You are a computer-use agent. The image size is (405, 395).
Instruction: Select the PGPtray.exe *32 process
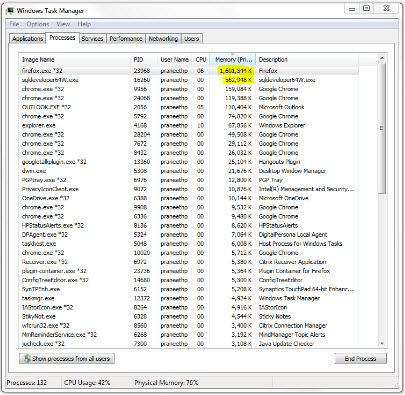[x=189, y=180]
